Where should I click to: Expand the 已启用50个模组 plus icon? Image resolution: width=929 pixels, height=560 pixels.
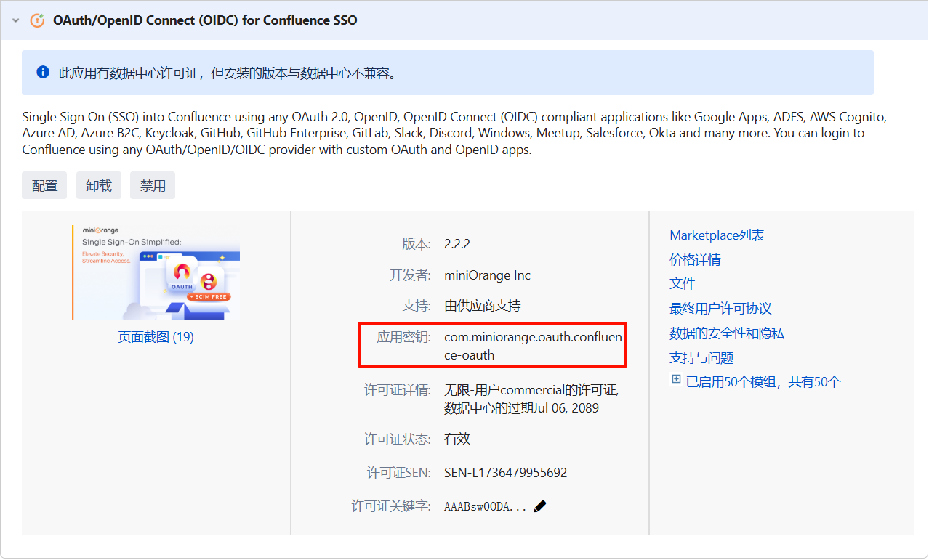(x=676, y=380)
